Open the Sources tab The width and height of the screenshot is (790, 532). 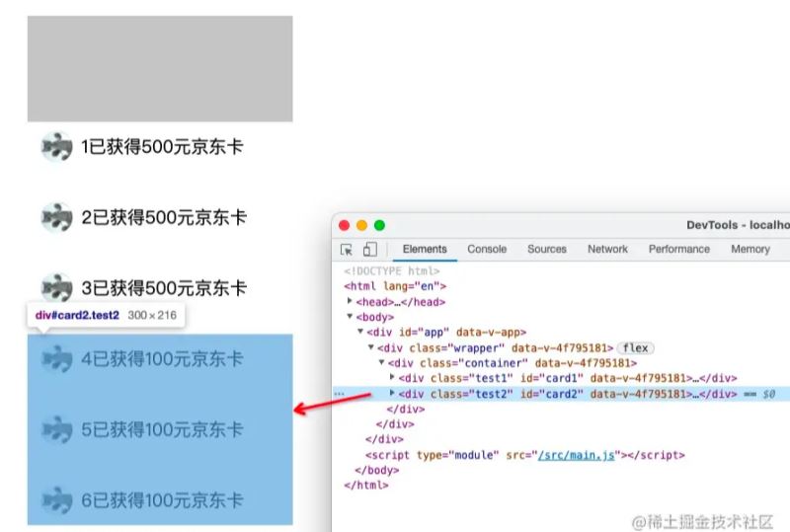point(546,250)
